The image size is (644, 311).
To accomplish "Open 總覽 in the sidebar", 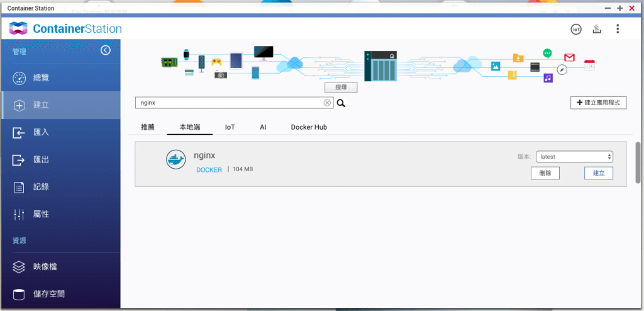I will [41, 77].
